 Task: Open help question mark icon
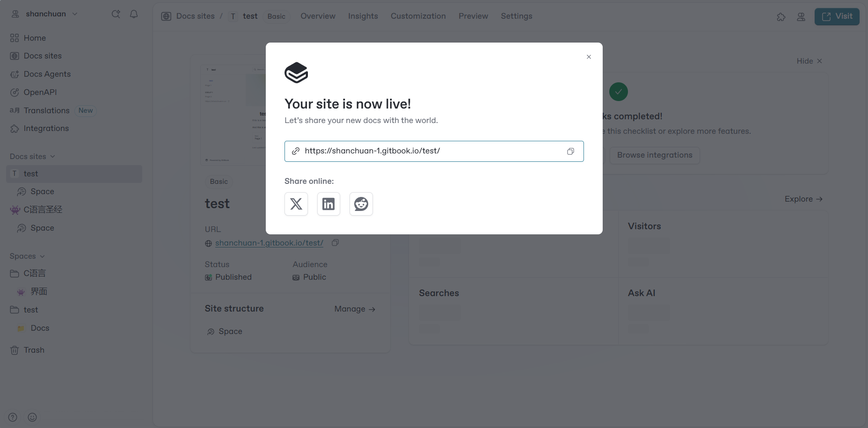coord(13,417)
